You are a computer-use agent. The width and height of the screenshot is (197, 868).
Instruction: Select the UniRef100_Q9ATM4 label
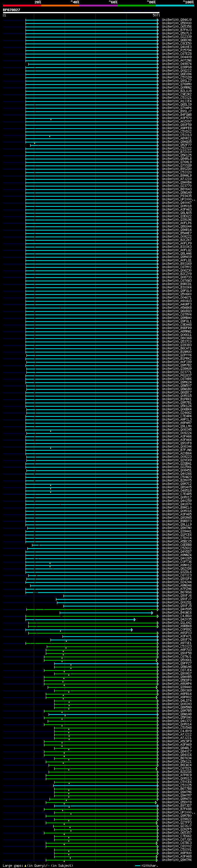(x=176, y=860)
